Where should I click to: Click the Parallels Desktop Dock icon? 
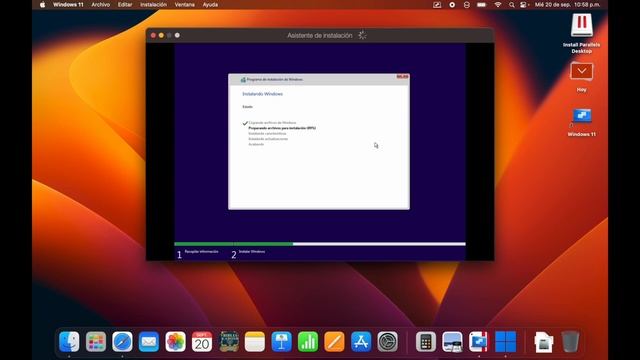(x=479, y=341)
